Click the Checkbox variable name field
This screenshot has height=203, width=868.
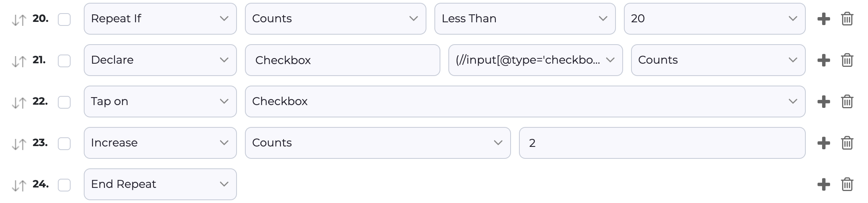342,60
